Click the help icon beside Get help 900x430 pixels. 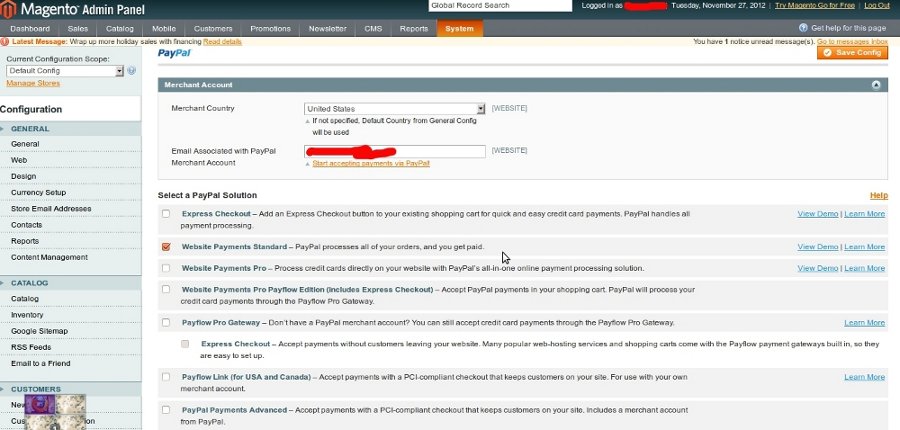click(x=803, y=28)
